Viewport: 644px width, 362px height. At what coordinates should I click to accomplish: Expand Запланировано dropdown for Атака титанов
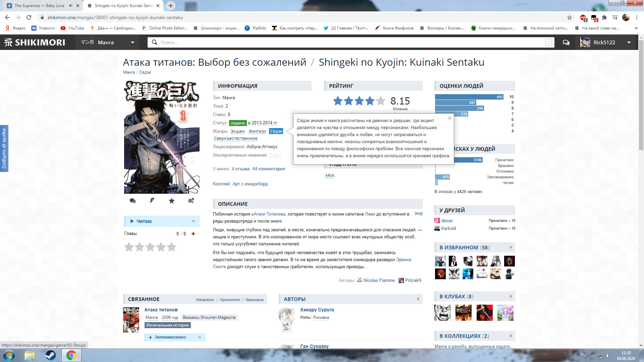200,337
